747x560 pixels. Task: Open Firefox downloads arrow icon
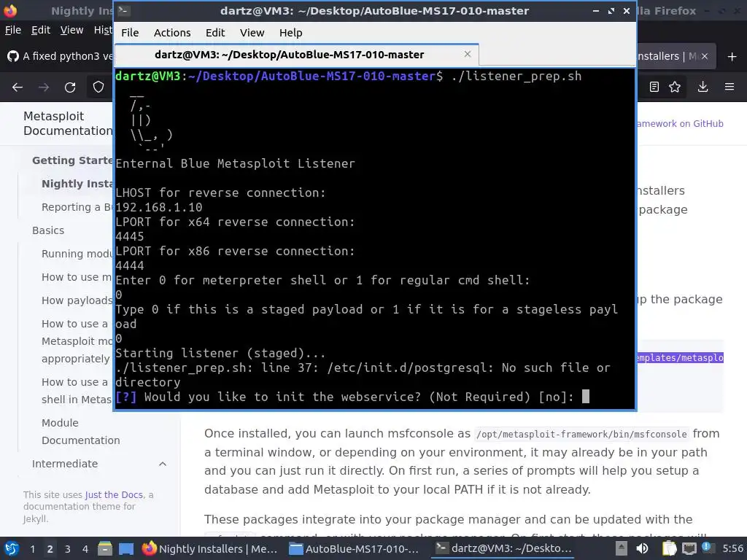703,87
